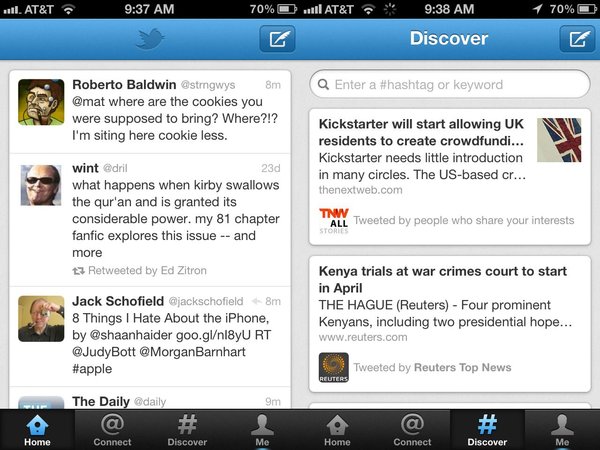Tap the Twitter bird logo in header
This screenshot has height=450, width=600.
pyautogui.click(x=150, y=39)
